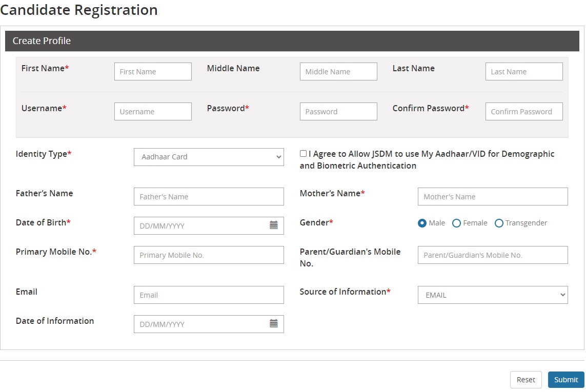Viewport: 586px width, 392px height.
Task: Click the Confirm Password field
Action: tap(523, 112)
